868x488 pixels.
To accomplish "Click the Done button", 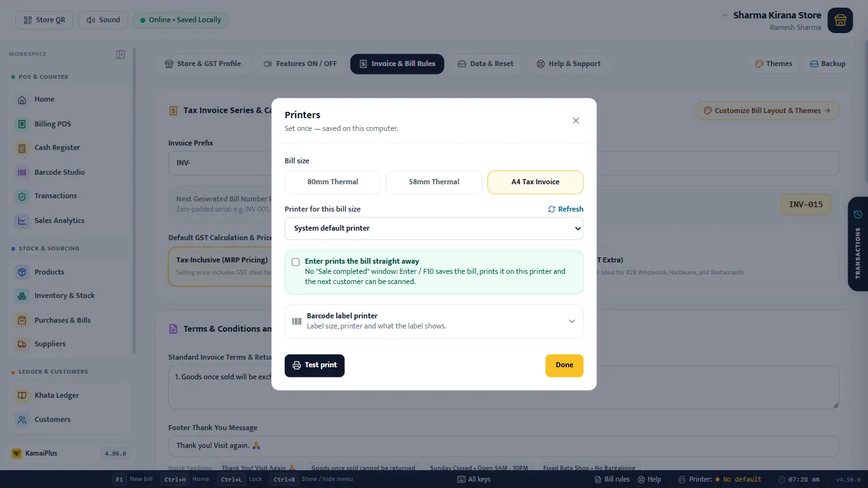I will tap(564, 365).
